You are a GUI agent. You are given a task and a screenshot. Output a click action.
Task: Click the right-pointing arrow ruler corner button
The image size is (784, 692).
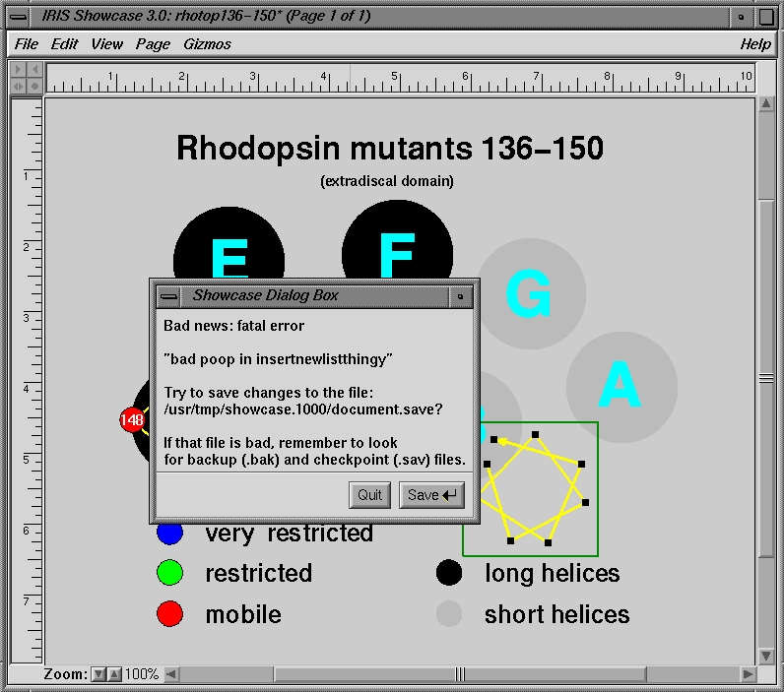tap(18, 69)
